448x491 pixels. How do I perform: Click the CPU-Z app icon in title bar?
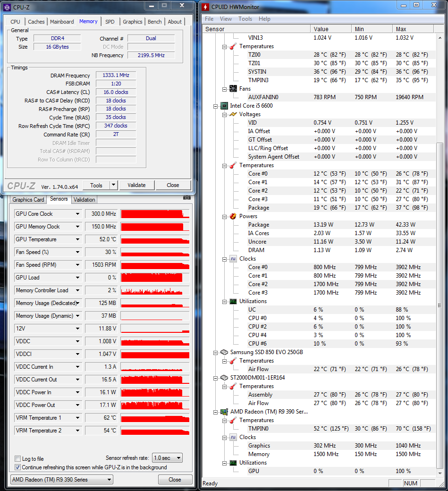pyautogui.click(x=7, y=7)
